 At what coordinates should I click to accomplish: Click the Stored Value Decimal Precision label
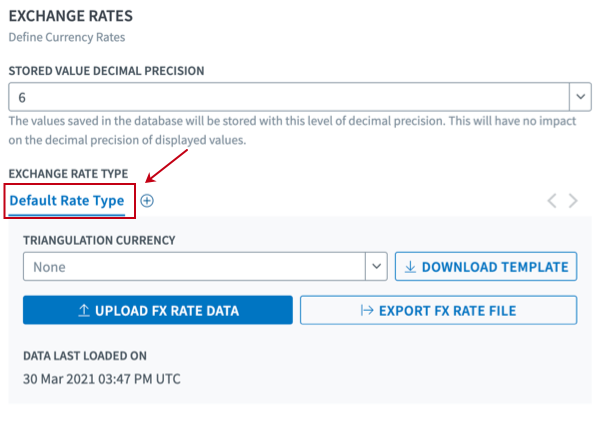[x=106, y=71]
